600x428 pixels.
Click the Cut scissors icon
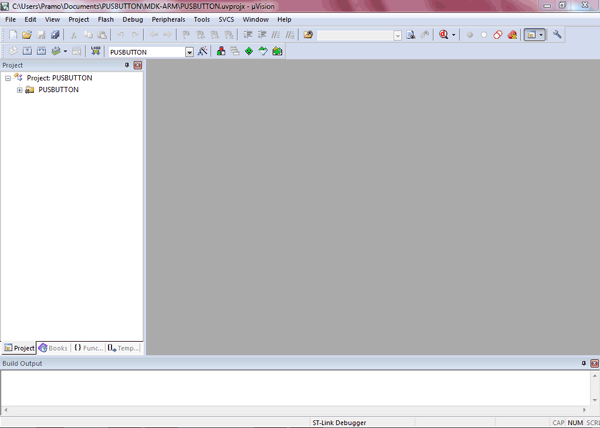pos(73,35)
